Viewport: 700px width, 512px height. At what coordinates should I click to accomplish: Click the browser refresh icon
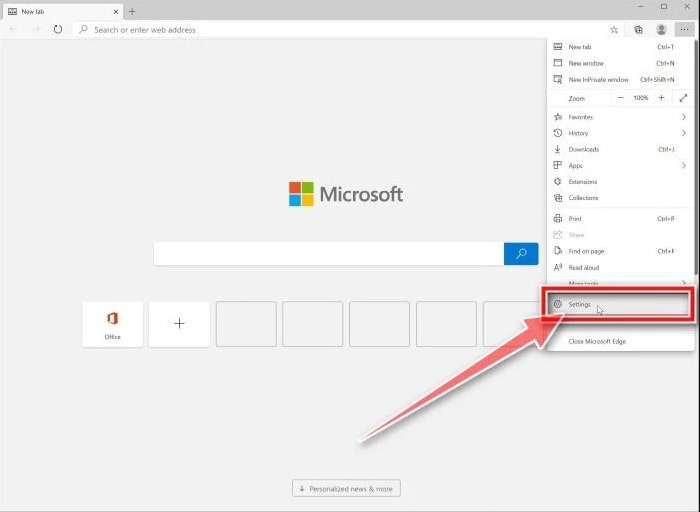58,29
